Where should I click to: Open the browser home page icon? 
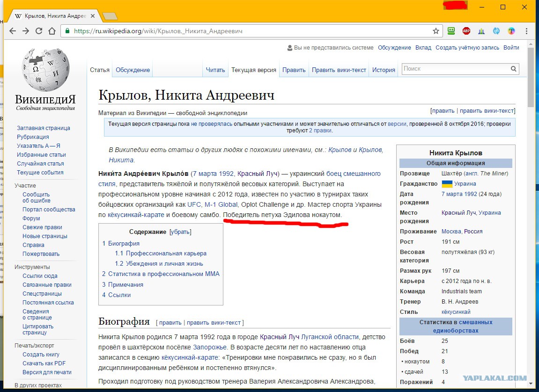click(x=52, y=31)
